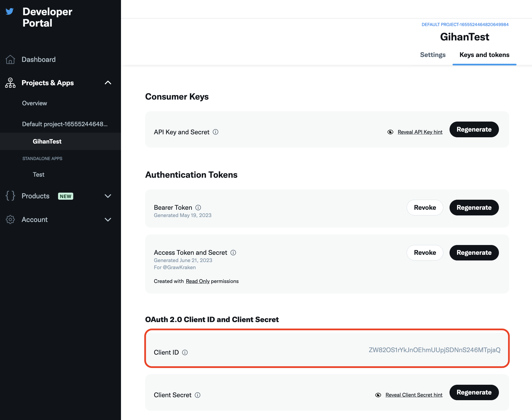Revoke the Access Token and Secret
Viewport: 532px width, 420px height.
click(x=425, y=253)
